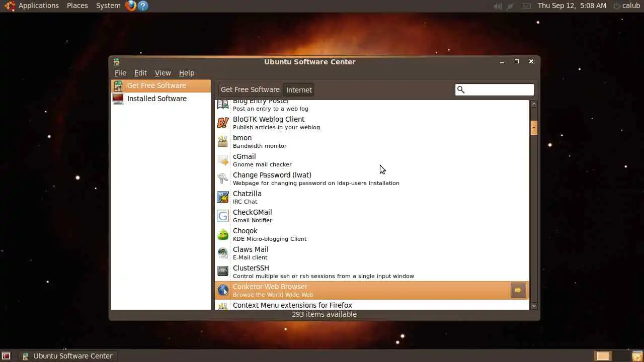This screenshot has width=644, height=362.
Task: Launch Firefox from the top panel
Action: [131, 6]
